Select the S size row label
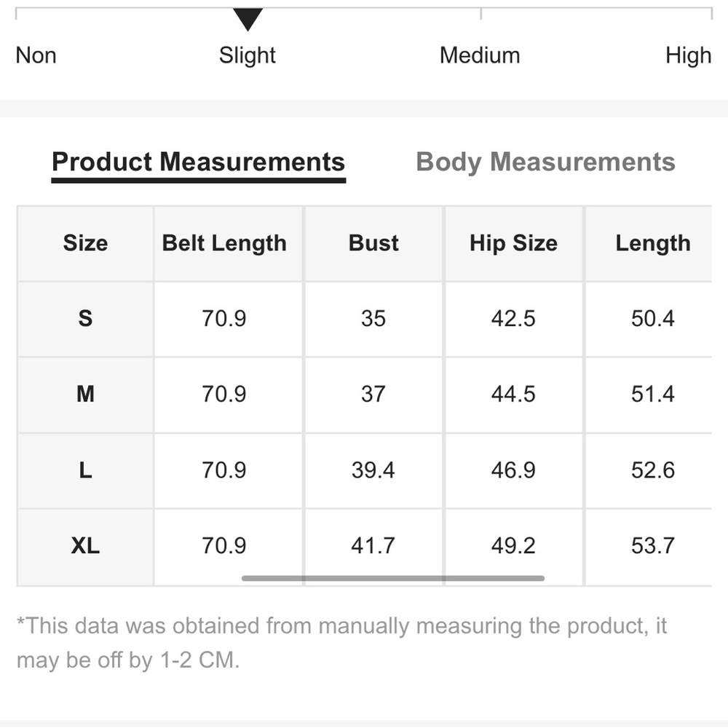The height and width of the screenshot is (728, 728). click(x=85, y=319)
